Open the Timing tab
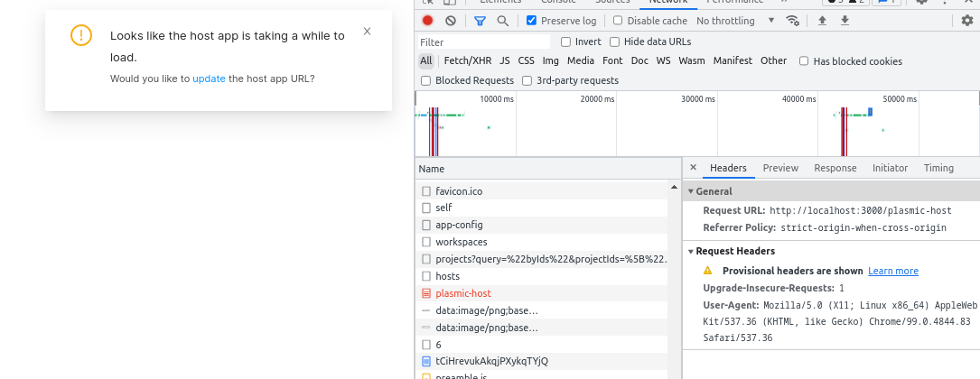 [x=938, y=168]
